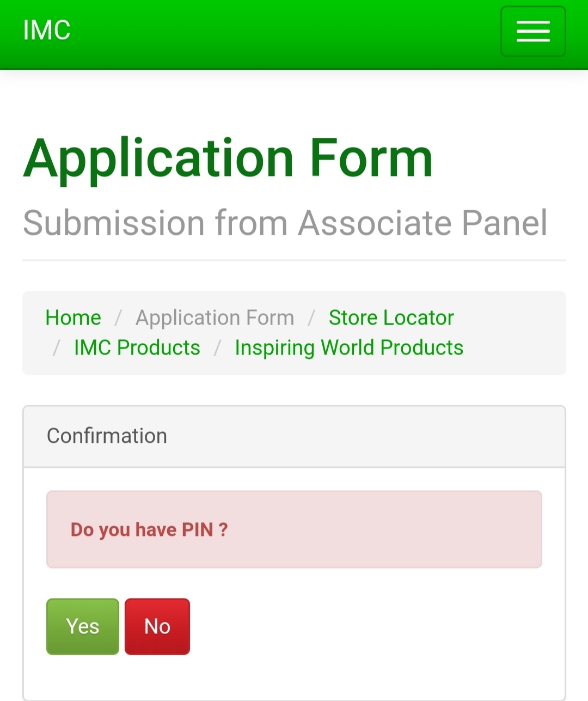This screenshot has height=701, width=588.
Task: Click the large Application Form heading
Action: [x=228, y=159]
